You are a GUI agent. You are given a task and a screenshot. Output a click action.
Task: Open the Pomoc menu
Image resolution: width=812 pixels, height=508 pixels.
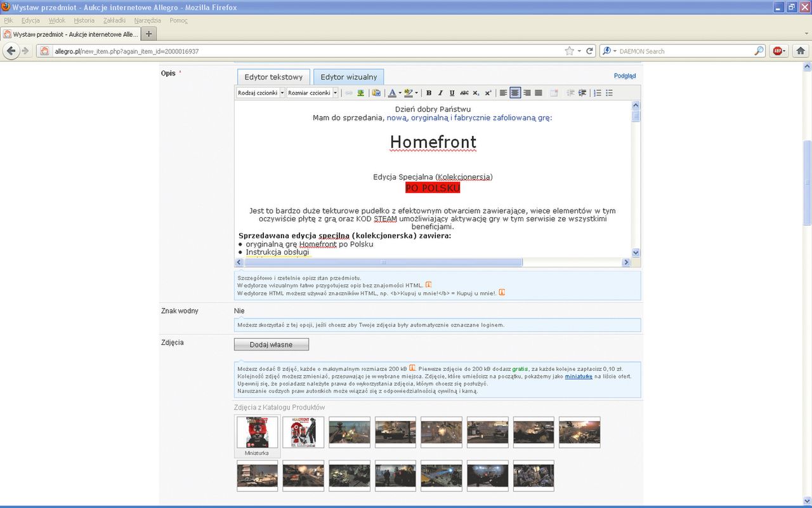[x=178, y=20]
